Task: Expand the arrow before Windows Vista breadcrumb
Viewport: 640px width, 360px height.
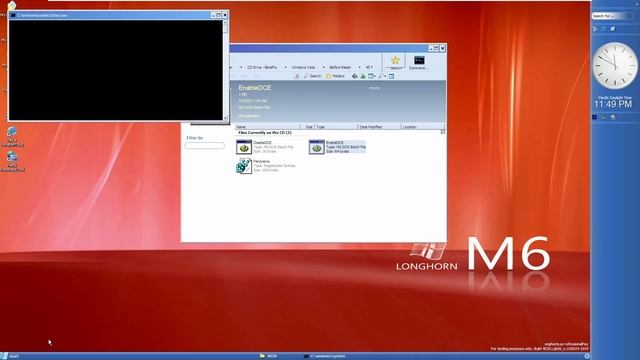Action: coord(285,67)
